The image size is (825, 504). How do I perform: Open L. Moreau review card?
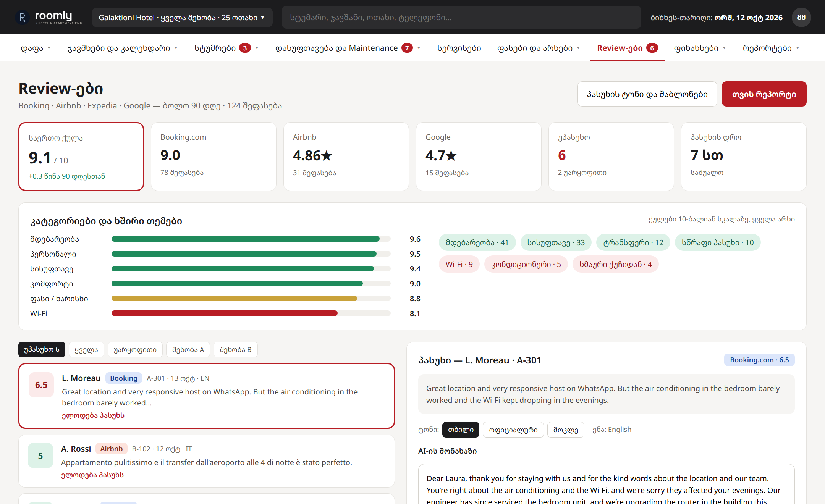(206, 396)
